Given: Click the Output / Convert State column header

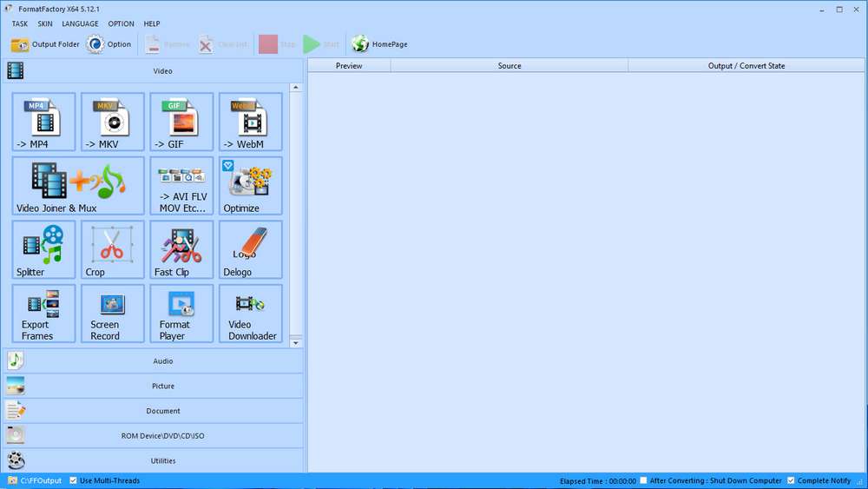Looking at the screenshot, I should click(746, 66).
